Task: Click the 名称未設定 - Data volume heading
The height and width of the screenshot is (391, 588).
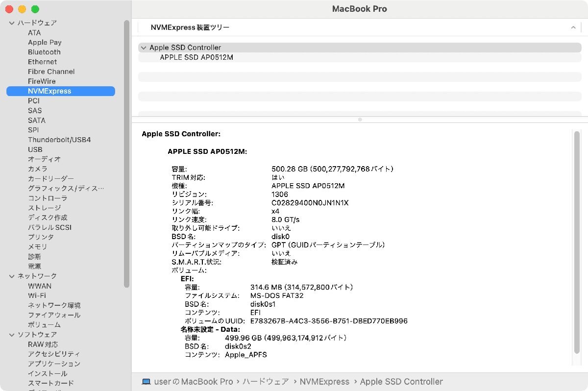Action: (x=210, y=330)
